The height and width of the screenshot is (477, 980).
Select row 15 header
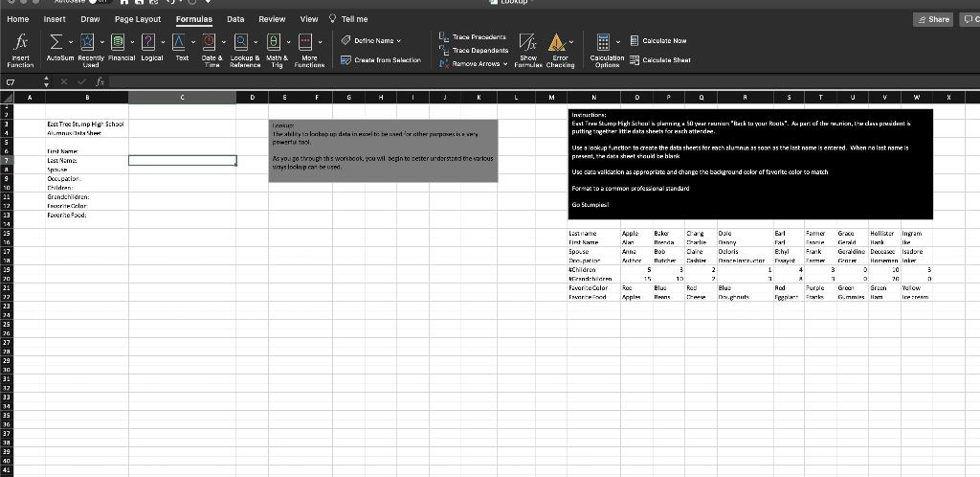coord(7,233)
